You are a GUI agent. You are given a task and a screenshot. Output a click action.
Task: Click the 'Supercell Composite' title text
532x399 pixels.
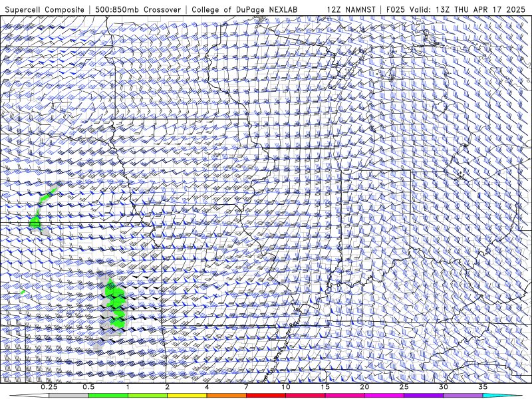pyautogui.click(x=45, y=9)
